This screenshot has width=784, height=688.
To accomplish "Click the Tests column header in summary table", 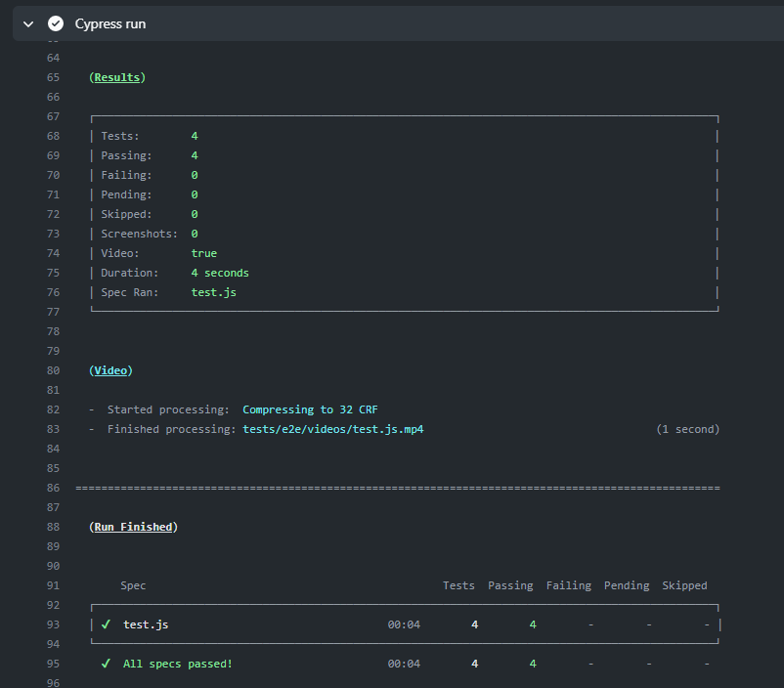I will point(458,585).
